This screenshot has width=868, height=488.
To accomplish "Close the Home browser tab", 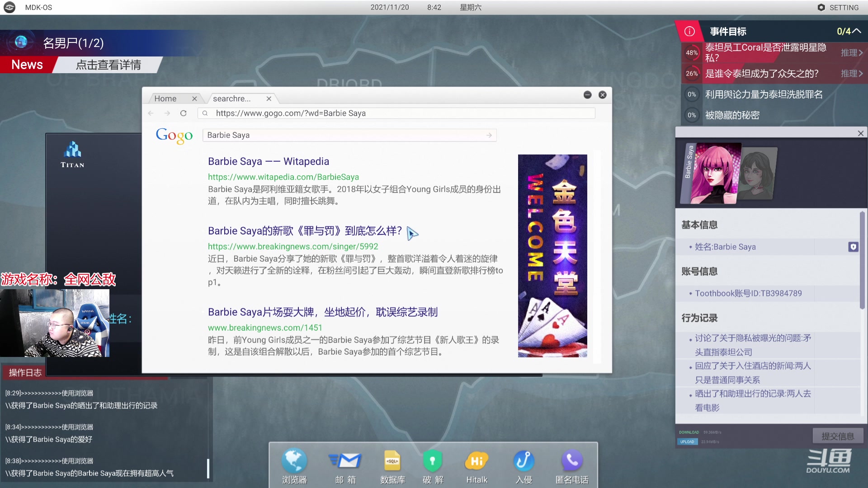I will click(x=194, y=99).
